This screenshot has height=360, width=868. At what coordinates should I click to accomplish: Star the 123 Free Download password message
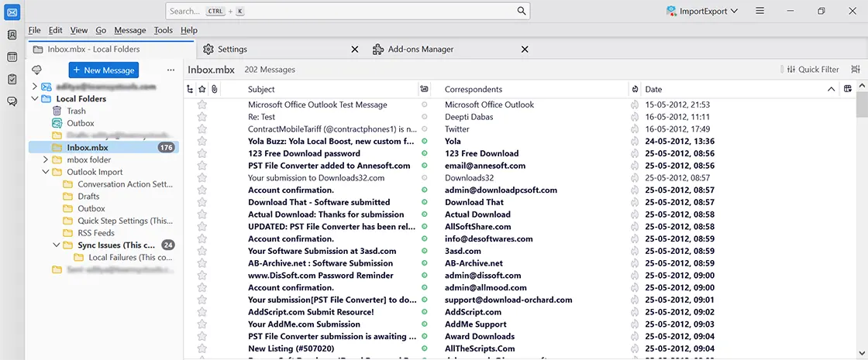(x=202, y=153)
